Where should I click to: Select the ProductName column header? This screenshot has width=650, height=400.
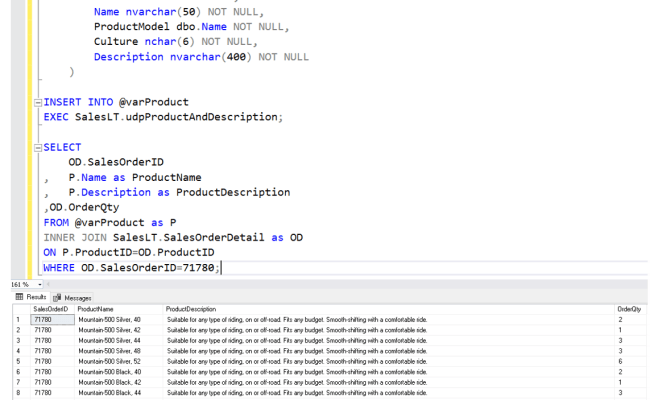coord(119,309)
